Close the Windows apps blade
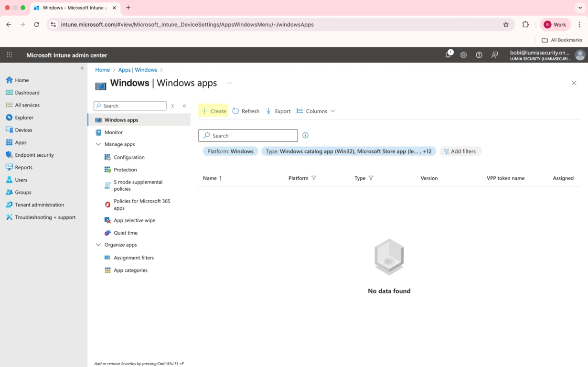 click(574, 83)
